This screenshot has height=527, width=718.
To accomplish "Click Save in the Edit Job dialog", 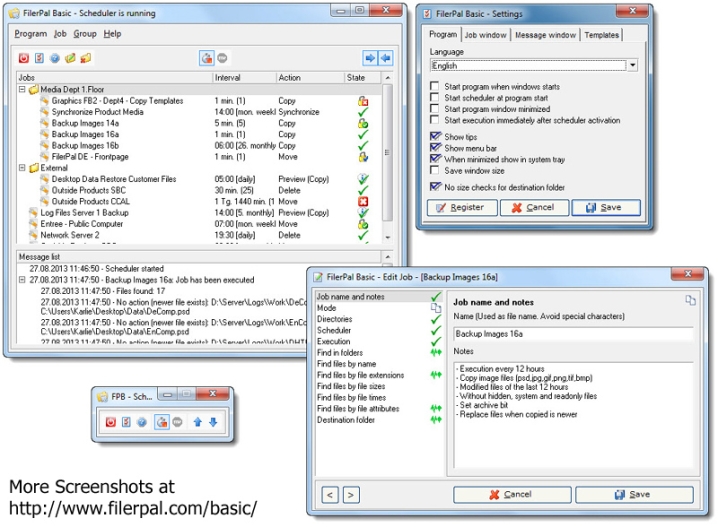I will (630, 494).
